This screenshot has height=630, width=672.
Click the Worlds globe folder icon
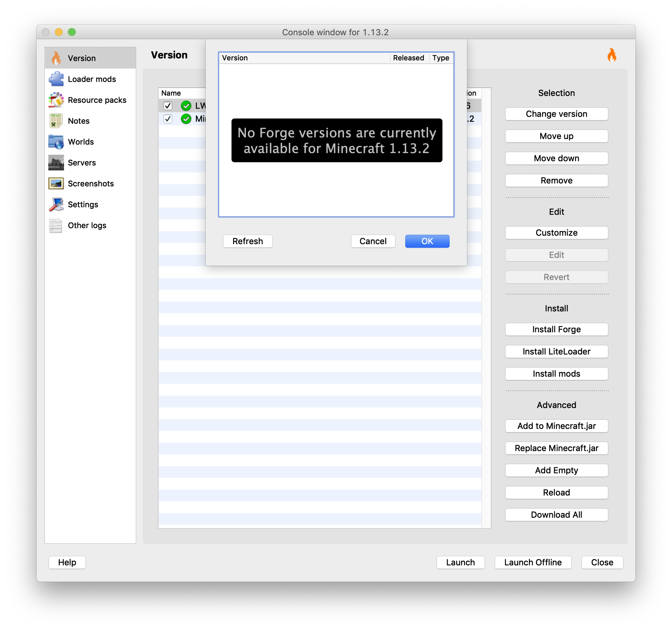coord(56,142)
